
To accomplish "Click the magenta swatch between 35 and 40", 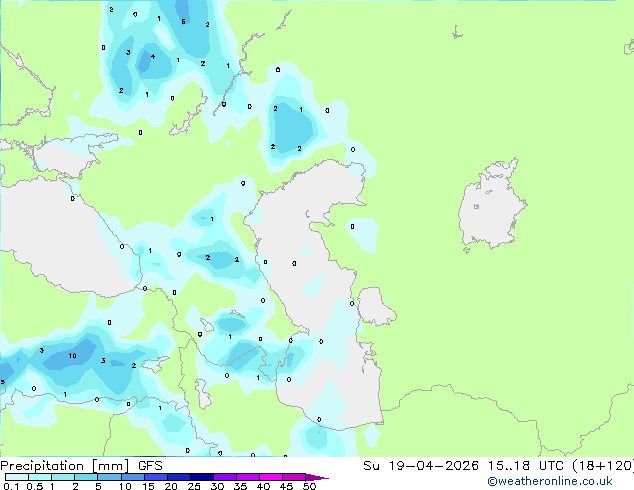I will click(x=247, y=477).
